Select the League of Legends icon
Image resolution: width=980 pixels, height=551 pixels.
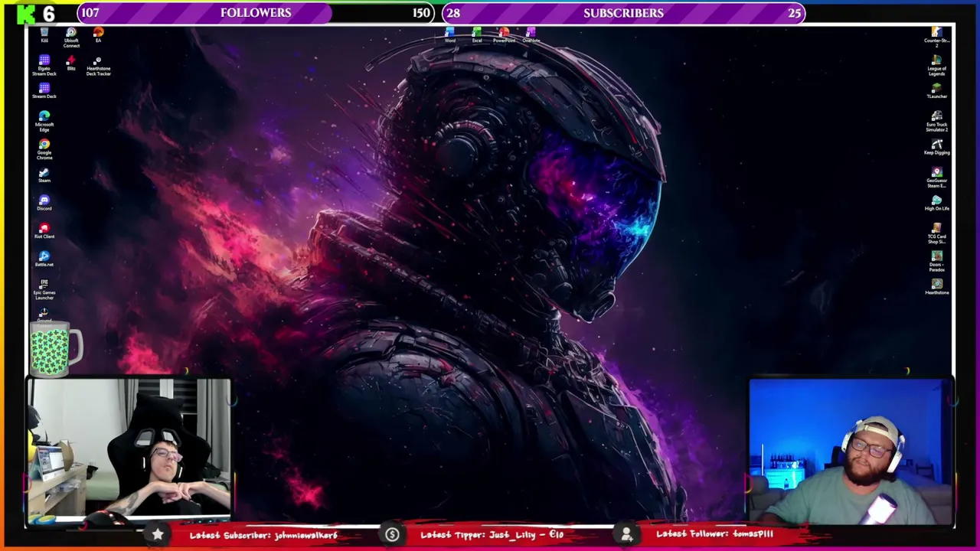(x=936, y=65)
